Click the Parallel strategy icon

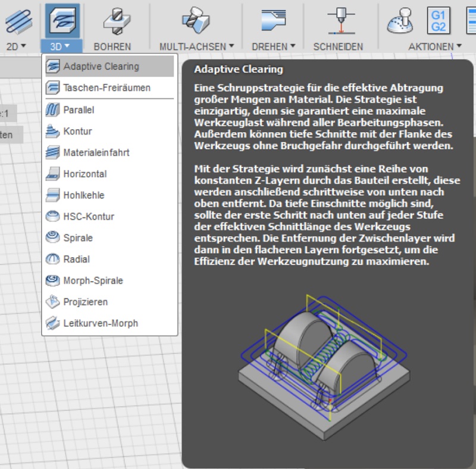tap(52, 110)
